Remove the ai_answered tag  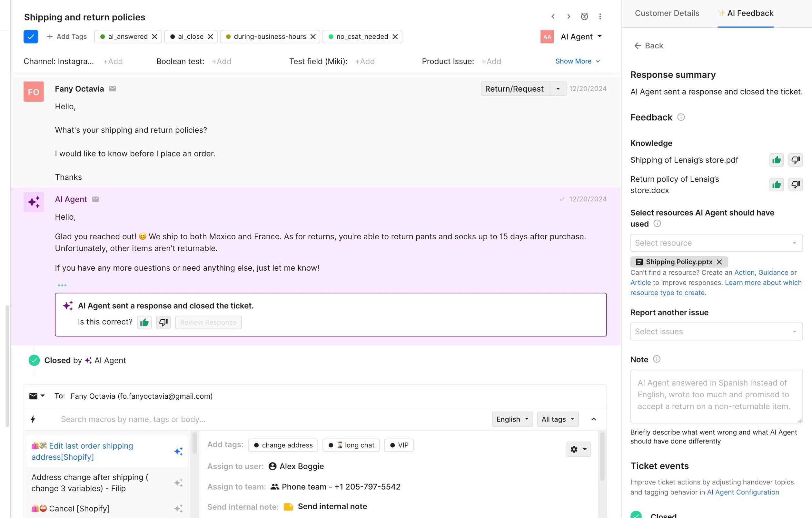point(155,36)
